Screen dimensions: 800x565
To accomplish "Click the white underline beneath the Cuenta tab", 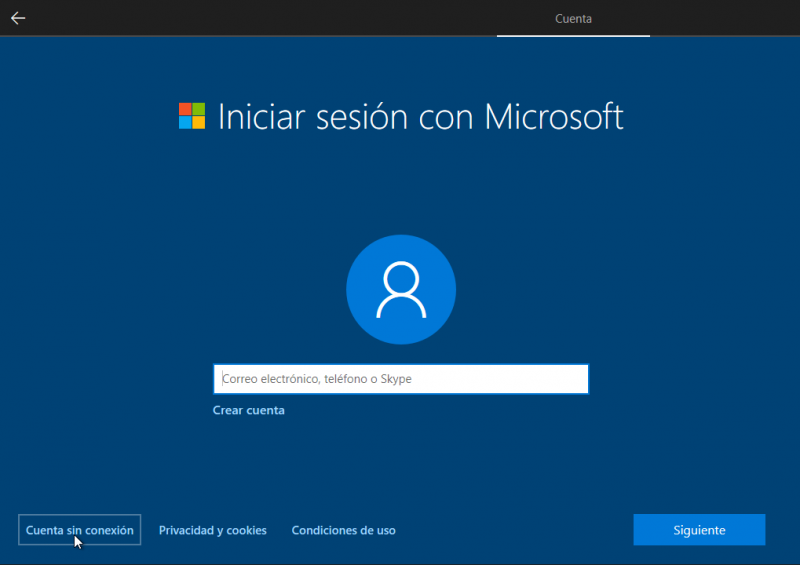I will coord(573,36).
